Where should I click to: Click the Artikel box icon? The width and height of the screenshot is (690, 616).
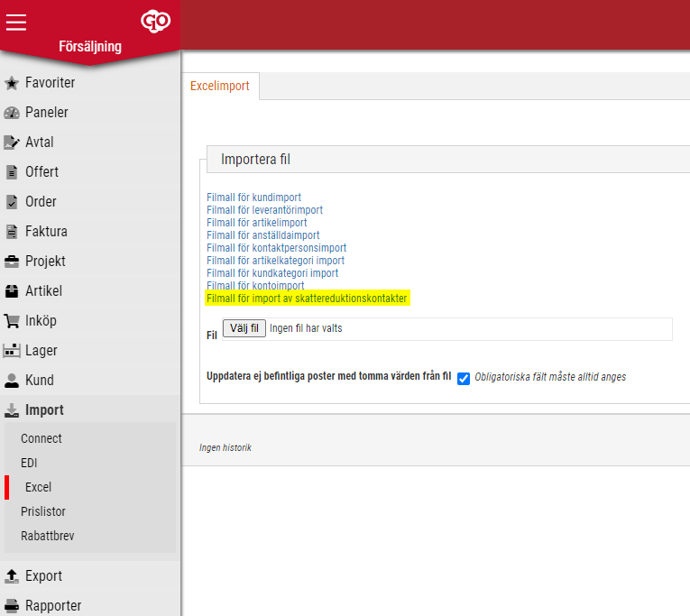[x=12, y=290]
